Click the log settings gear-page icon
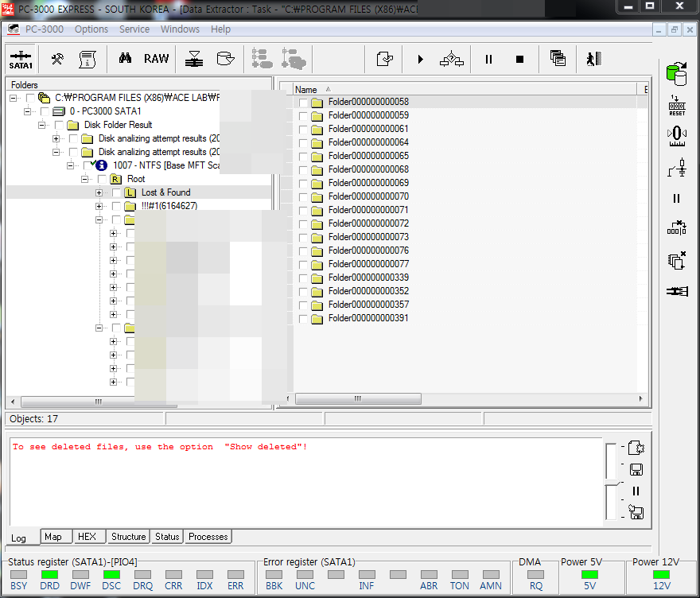 [x=636, y=448]
